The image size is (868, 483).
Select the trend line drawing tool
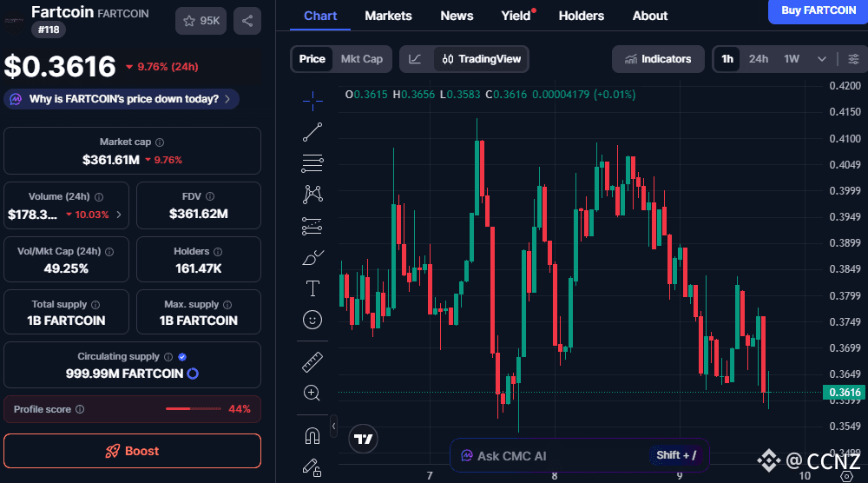(312, 132)
